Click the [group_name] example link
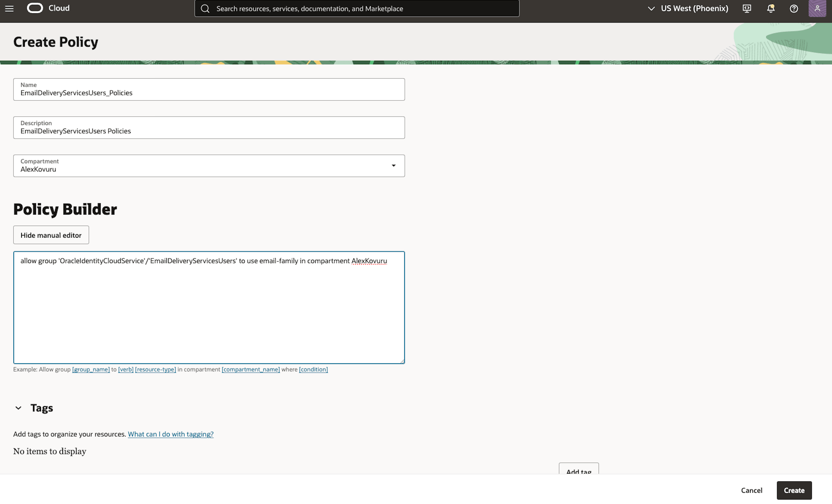 click(91, 369)
